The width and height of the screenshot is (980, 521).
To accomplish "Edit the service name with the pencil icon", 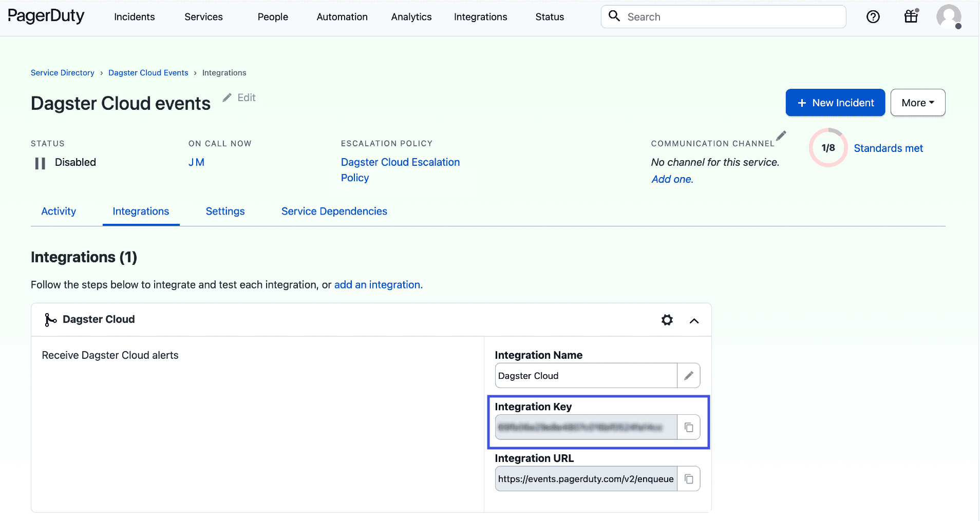I will (228, 97).
